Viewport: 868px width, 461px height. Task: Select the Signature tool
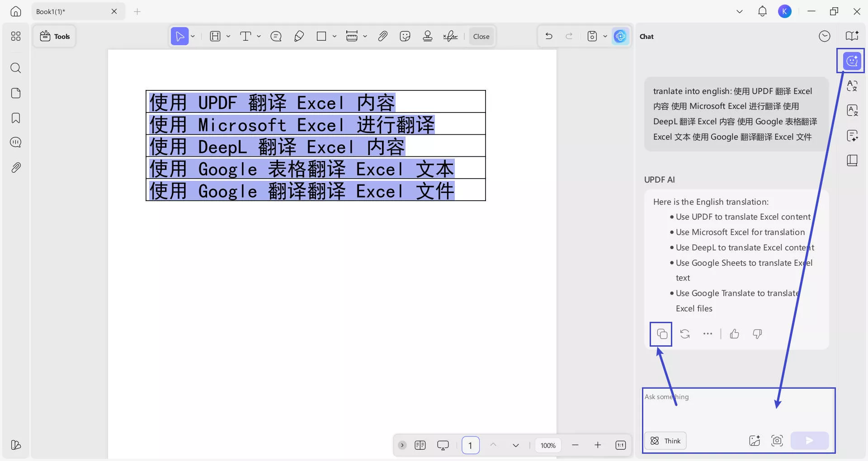pos(450,36)
